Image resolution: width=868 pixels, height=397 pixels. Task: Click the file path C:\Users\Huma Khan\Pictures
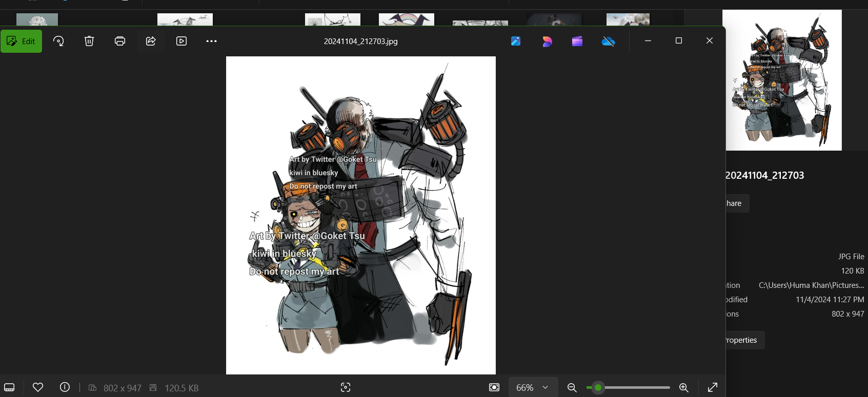(x=811, y=285)
